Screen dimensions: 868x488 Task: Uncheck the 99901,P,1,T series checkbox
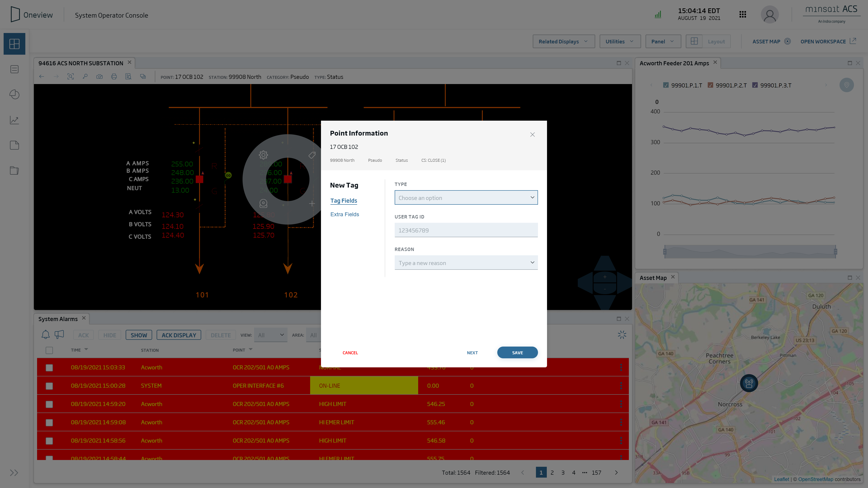pos(666,85)
